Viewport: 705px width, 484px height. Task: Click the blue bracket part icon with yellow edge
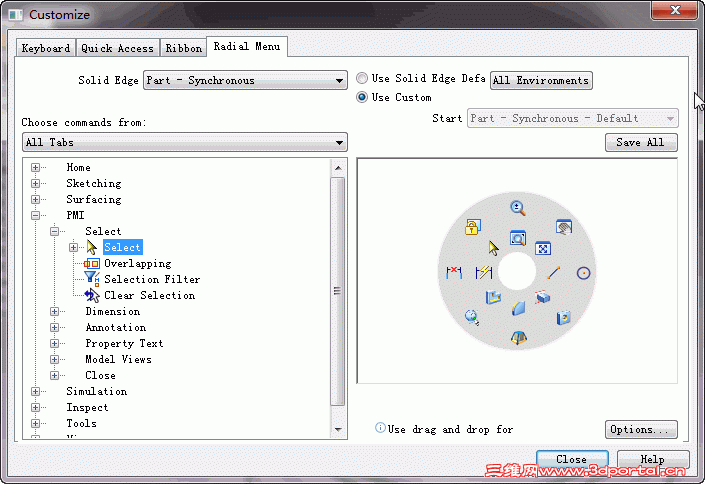tap(493, 297)
